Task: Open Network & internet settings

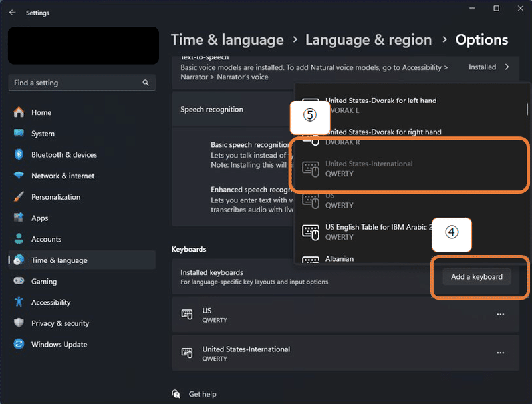Action: click(x=82, y=176)
